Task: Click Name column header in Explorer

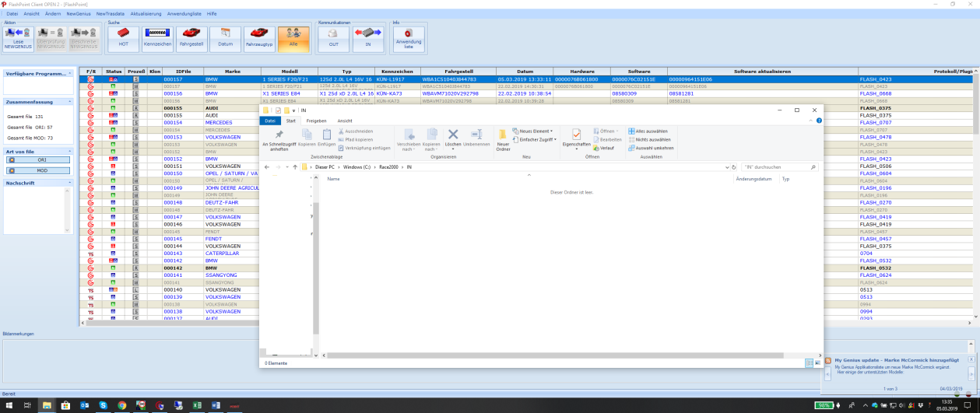Action: pos(333,179)
